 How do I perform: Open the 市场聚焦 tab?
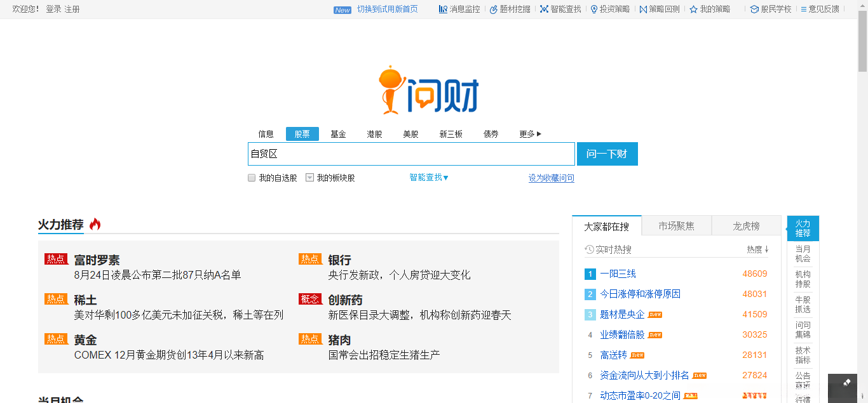coord(676,225)
